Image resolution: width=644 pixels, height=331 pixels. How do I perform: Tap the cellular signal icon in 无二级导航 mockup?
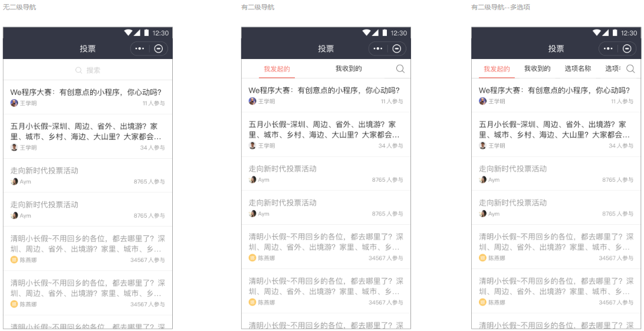pos(137,33)
